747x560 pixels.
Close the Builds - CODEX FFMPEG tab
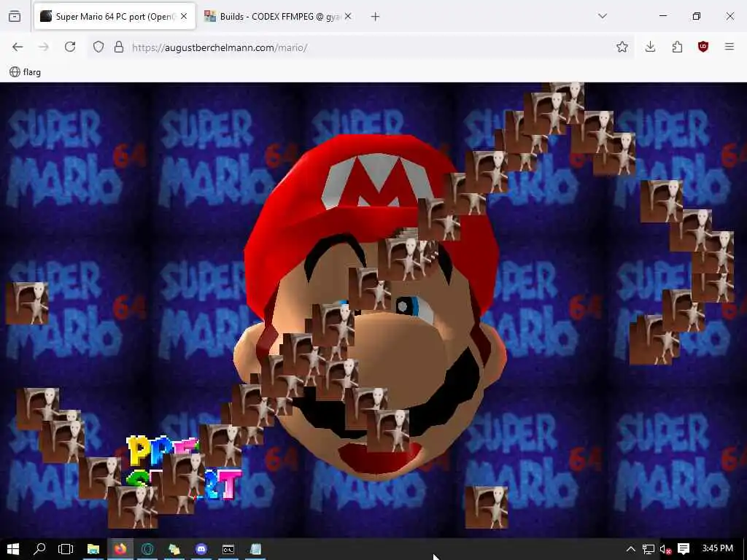click(x=348, y=16)
